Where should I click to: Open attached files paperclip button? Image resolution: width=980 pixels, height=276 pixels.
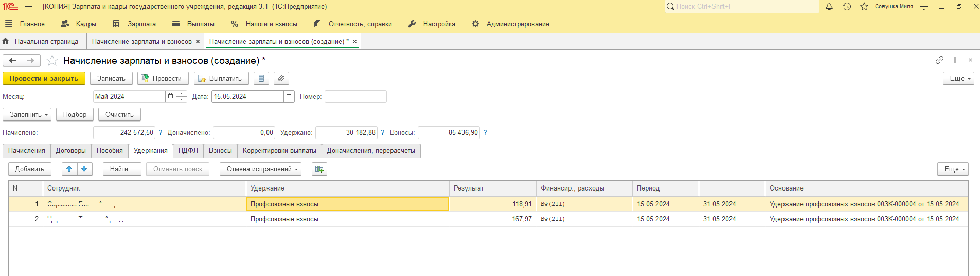point(281,78)
